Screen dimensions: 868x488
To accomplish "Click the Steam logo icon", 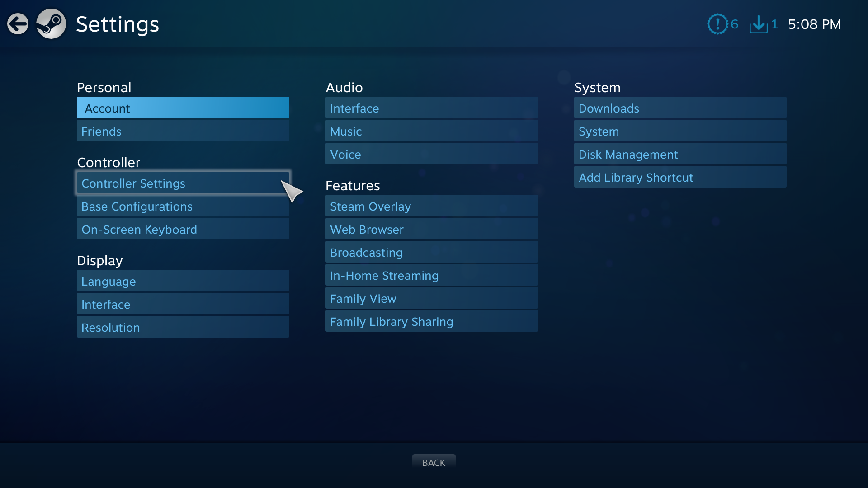I will pos(51,24).
